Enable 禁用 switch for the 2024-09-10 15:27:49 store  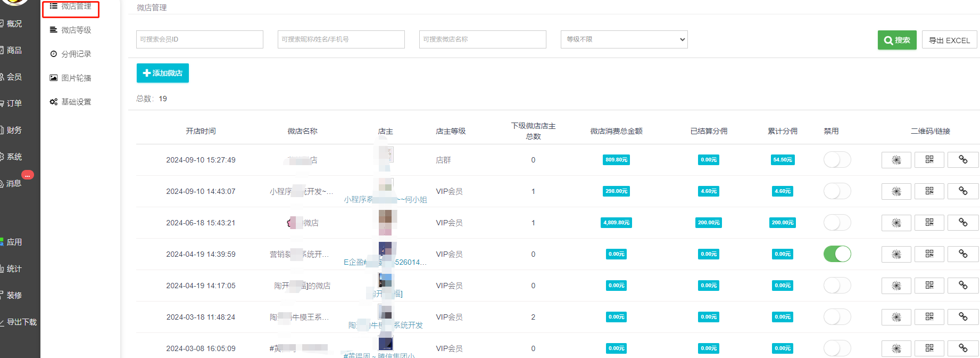(x=837, y=160)
